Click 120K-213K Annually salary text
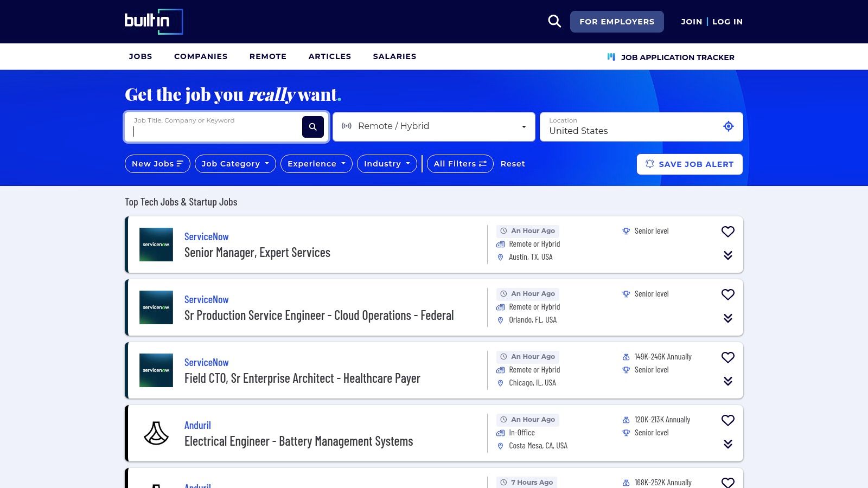The height and width of the screenshot is (488, 868). [x=662, y=420]
